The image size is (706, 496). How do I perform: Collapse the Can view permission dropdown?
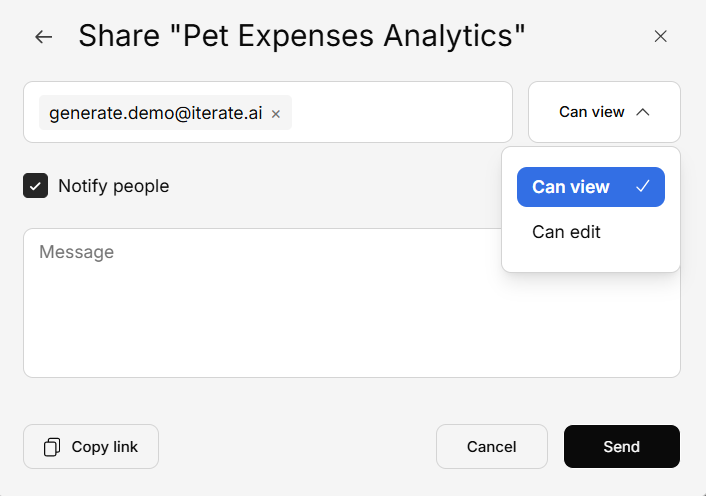[x=604, y=112]
